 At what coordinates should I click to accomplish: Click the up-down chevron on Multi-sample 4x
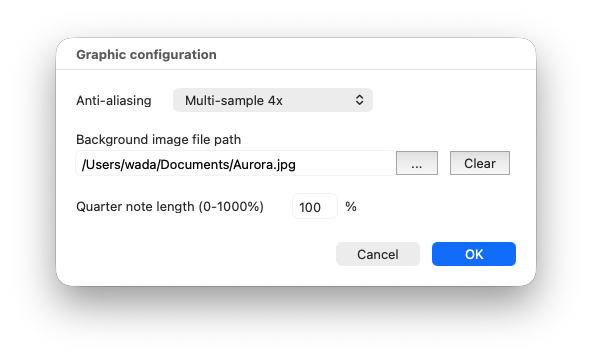point(359,100)
